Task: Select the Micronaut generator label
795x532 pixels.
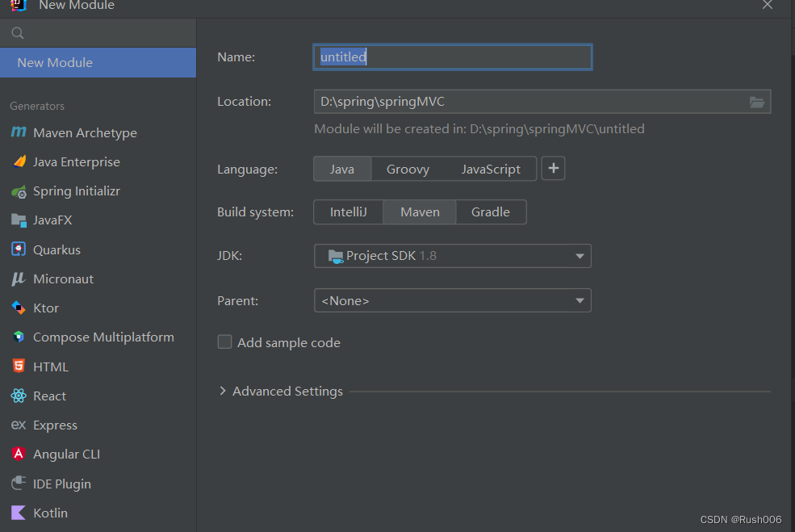Action: 64,279
